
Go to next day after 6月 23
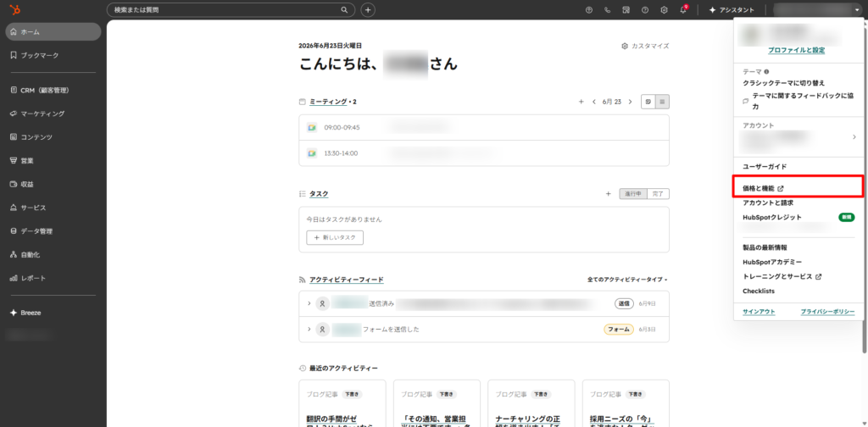[x=630, y=102]
